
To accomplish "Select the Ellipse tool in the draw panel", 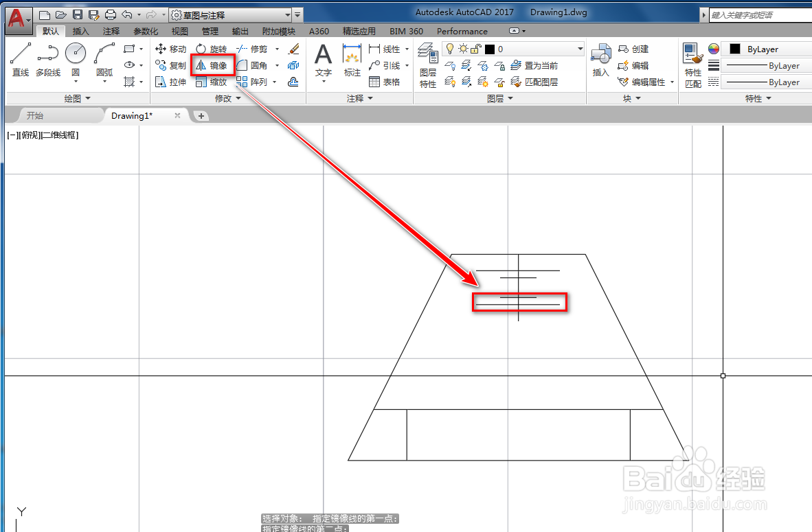I will tap(129, 65).
